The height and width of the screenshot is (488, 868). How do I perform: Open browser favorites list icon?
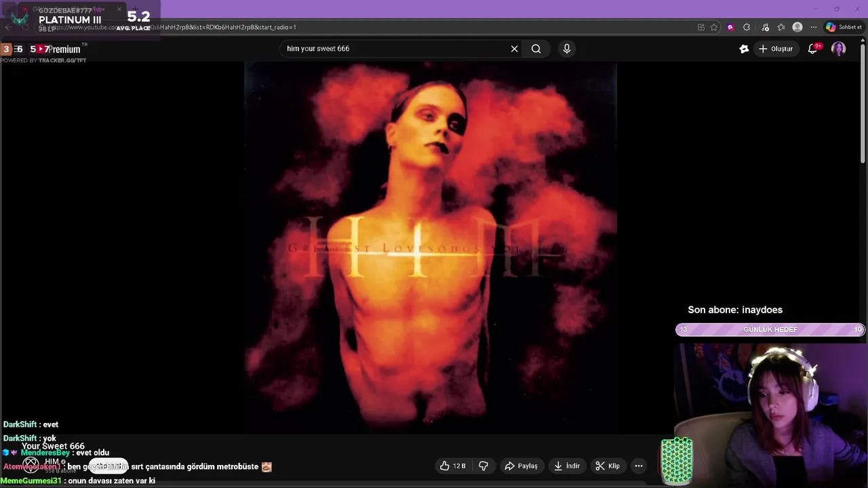pos(781,27)
